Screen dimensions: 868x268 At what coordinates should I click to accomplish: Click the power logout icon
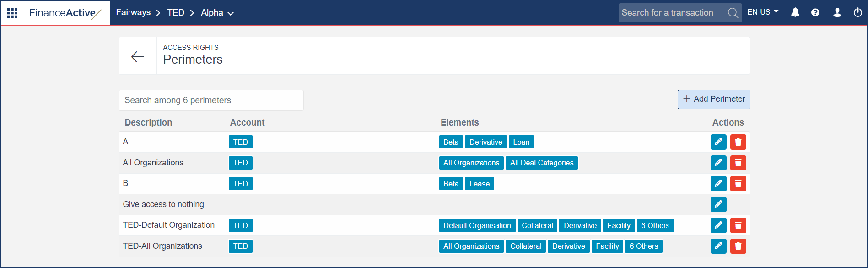(x=857, y=13)
